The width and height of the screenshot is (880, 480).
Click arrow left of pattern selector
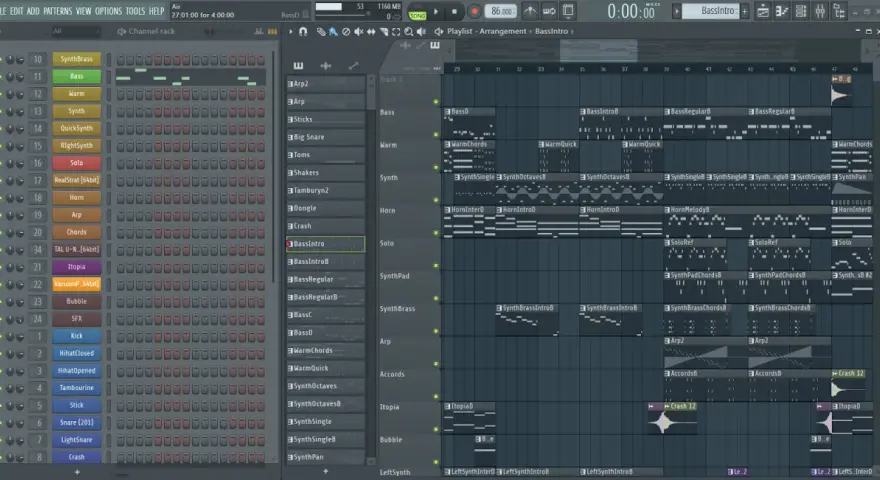click(x=676, y=11)
